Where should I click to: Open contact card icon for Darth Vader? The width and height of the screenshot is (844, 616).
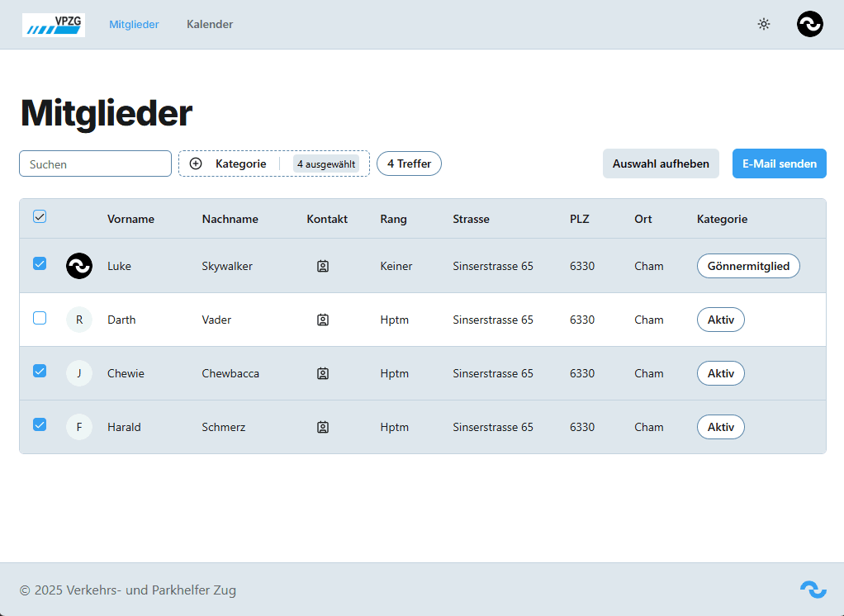pyautogui.click(x=323, y=320)
